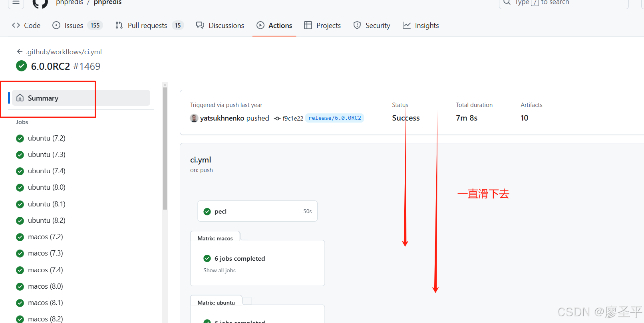Open the ubuntu (8.2) job
The width and height of the screenshot is (644, 323).
(46, 220)
